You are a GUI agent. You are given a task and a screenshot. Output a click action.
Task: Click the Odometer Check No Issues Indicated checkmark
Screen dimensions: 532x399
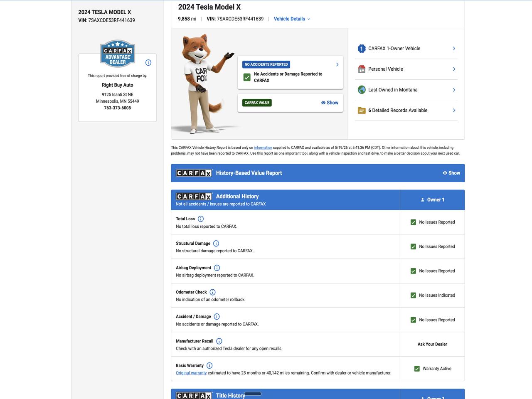pyautogui.click(x=413, y=296)
